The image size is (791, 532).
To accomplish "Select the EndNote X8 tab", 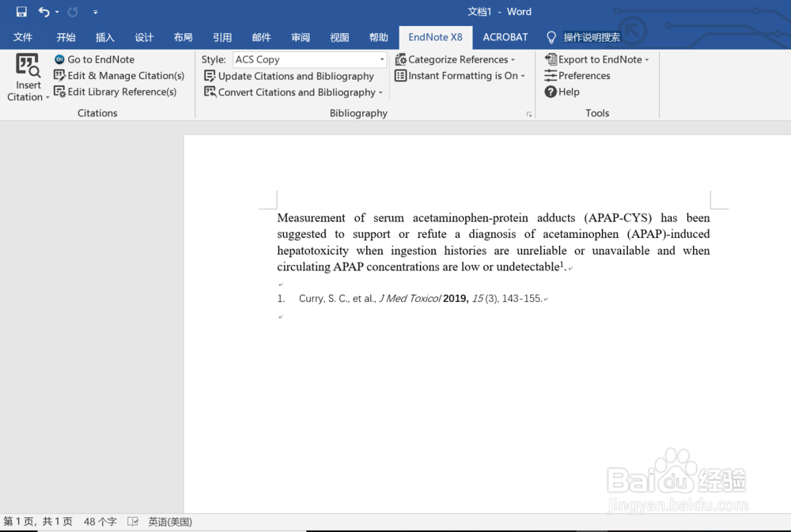I will pyautogui.click(x=435, y=37).
